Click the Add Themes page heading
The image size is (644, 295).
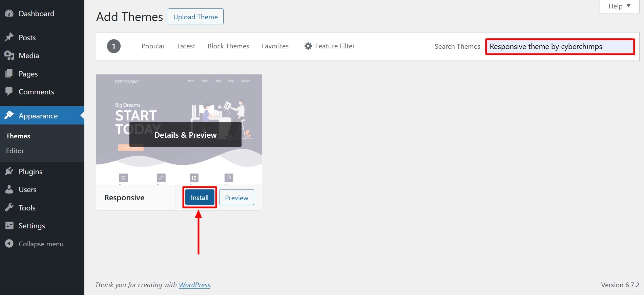click(x=129, y=17)
